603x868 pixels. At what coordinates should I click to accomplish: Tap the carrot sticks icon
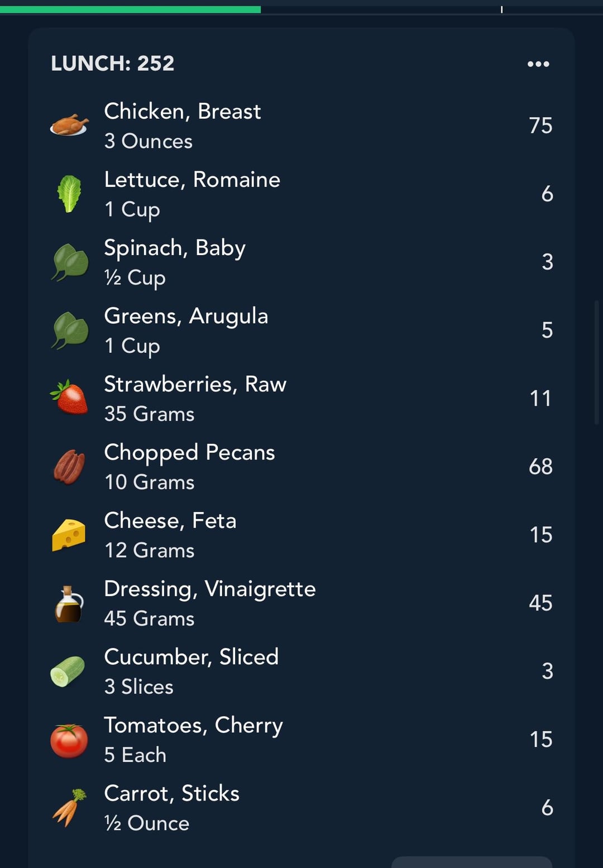(x=69, y=808)
